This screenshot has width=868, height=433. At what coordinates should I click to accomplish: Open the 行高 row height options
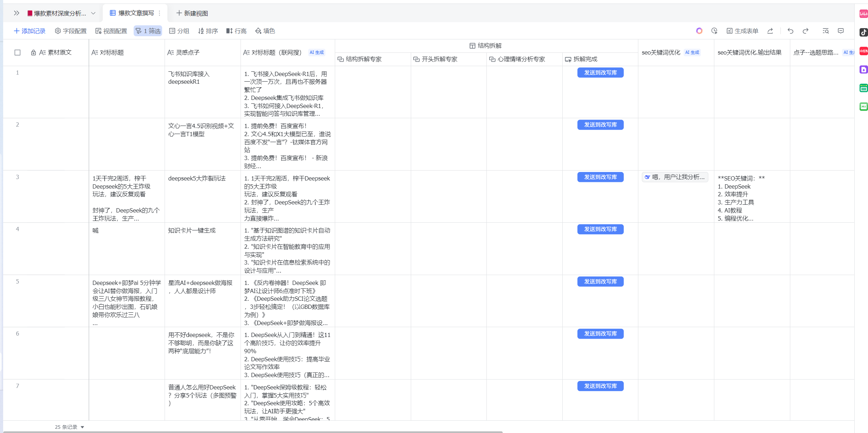[x=236, y=31]
